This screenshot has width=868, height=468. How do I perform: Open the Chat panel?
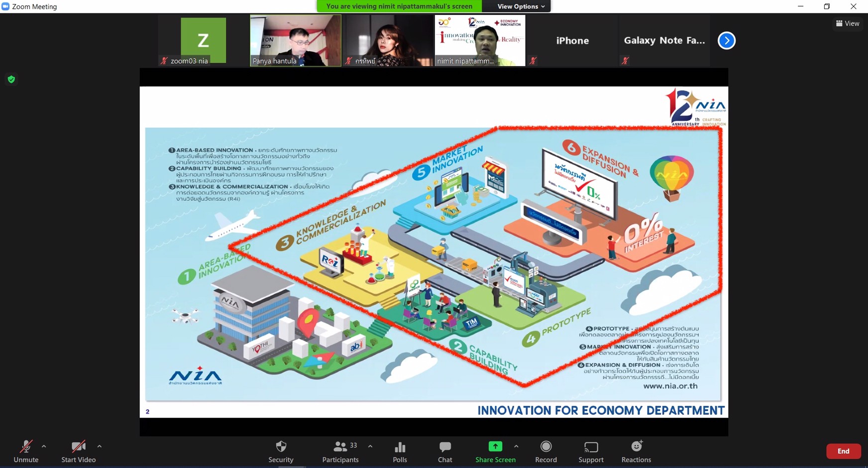coord(445,451)
